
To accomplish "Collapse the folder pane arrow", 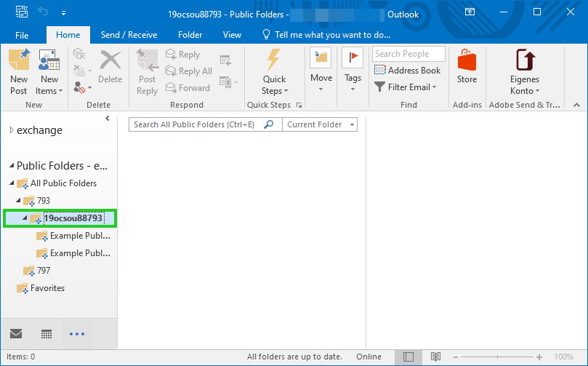I will pyautogui.click(x=108, y=119).
